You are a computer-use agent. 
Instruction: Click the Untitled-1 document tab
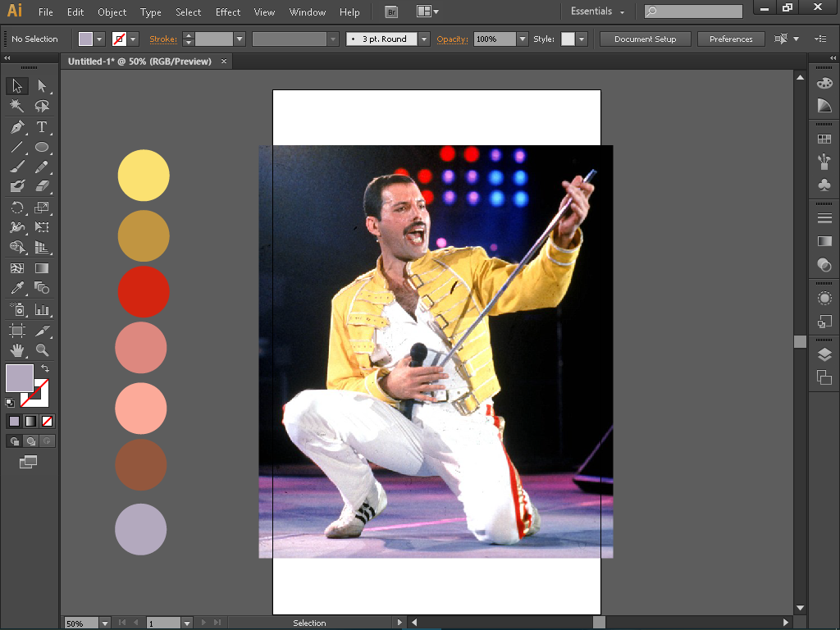139,62
